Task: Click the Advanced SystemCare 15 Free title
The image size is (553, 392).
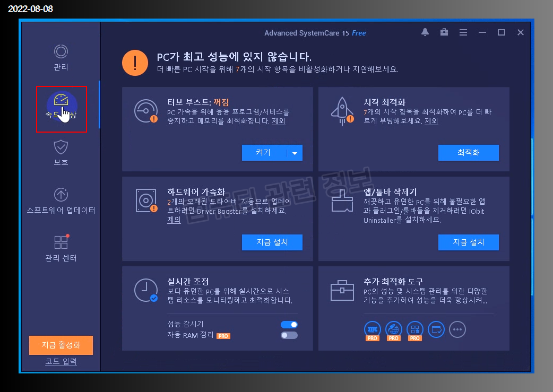Action: (x=315, y=33)
